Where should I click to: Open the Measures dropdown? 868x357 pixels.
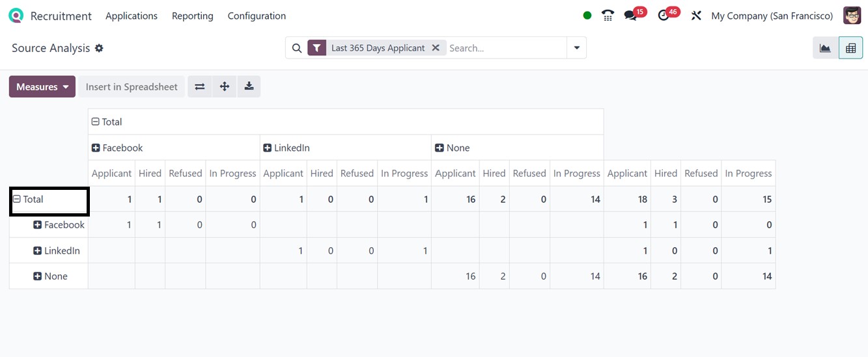(42, 86)
